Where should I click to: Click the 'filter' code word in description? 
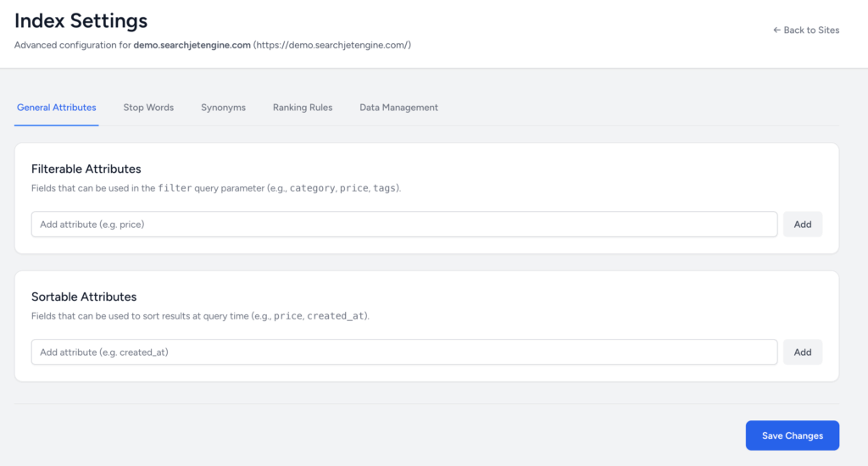(x=175, y=188)
